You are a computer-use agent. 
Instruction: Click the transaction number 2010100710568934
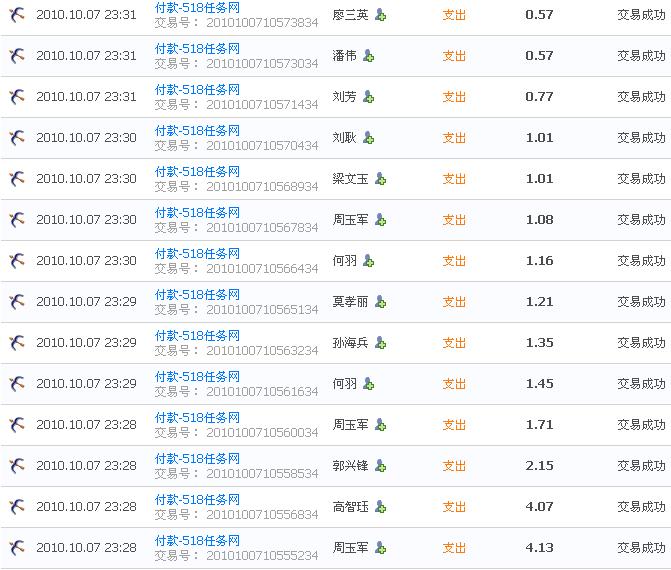tap(262, 187)
